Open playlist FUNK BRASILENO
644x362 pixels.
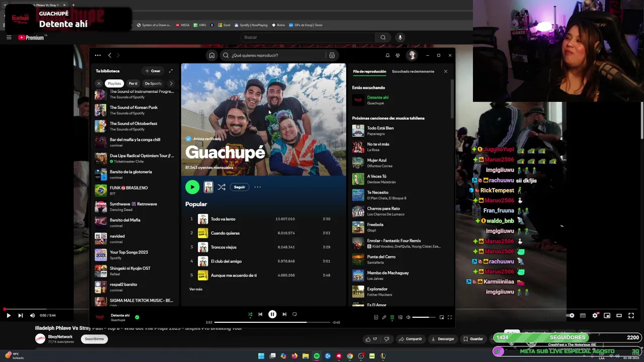[x=135, y=191]
